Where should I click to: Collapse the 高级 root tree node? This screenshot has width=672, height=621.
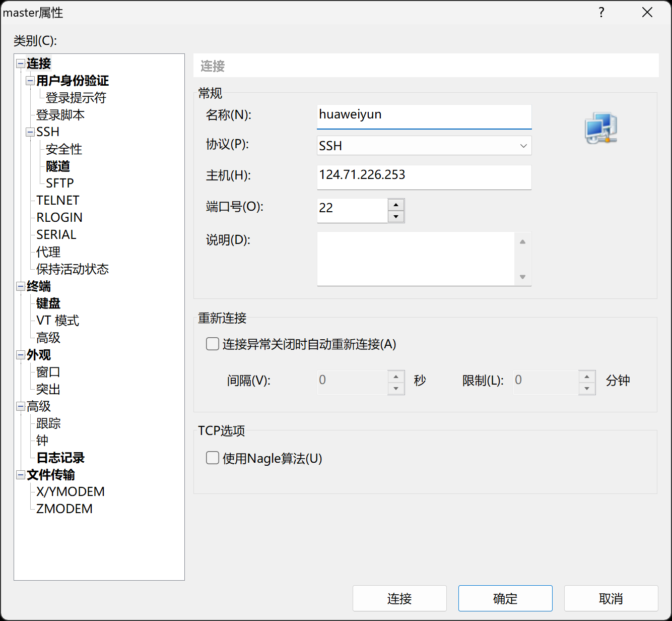pyautogui.click(x=21, y=406)
